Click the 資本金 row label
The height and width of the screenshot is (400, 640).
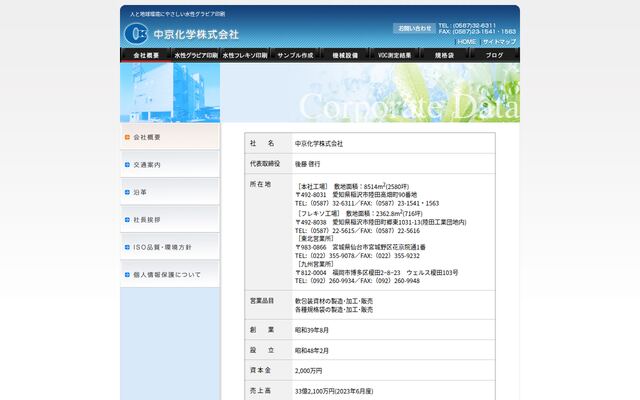coord(260,370)
